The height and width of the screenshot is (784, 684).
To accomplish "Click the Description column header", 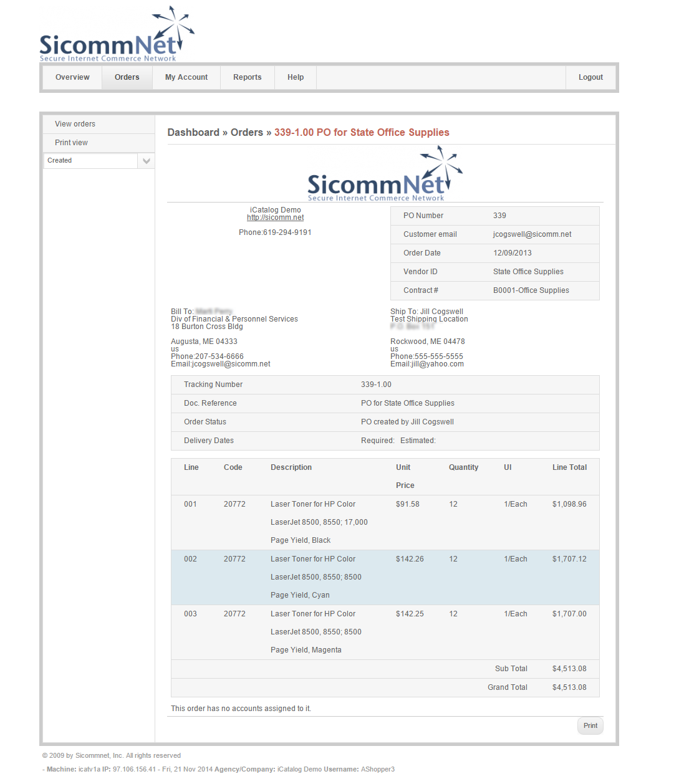I will [291, 467].
